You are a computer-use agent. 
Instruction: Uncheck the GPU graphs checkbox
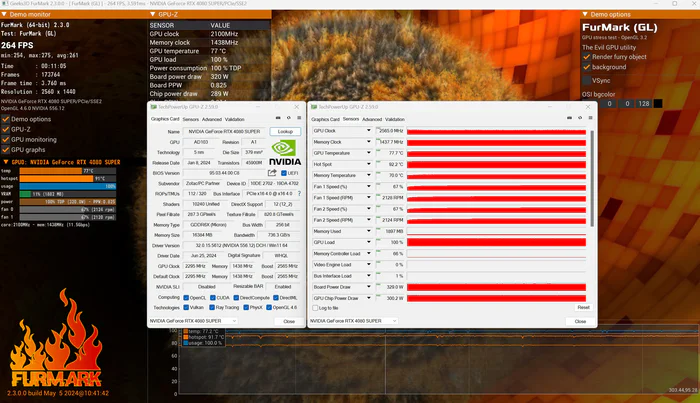pos(6,150)
